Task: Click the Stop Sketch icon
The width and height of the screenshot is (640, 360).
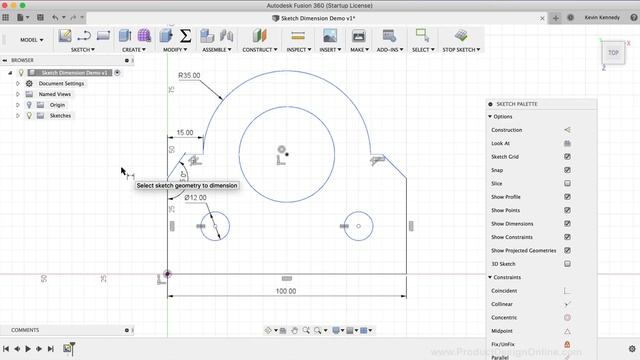Action: (461, 36)
